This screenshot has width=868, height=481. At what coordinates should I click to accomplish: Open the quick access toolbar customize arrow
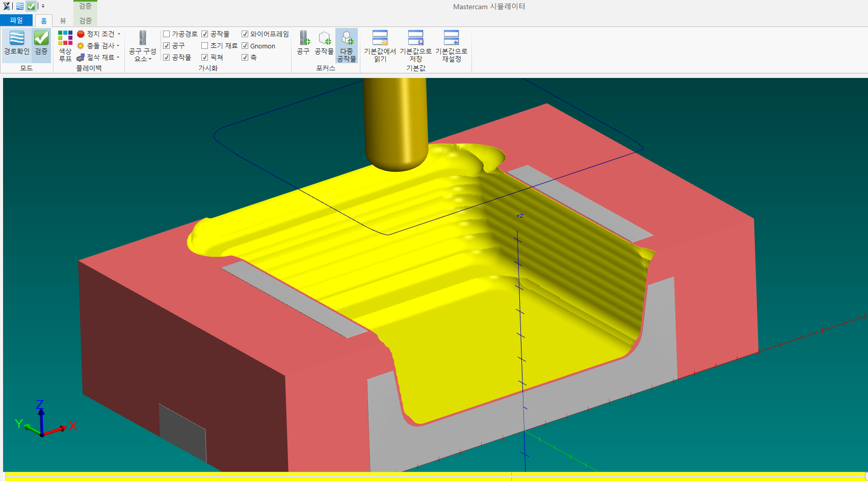pyautogui.click(x=43, y=7)
